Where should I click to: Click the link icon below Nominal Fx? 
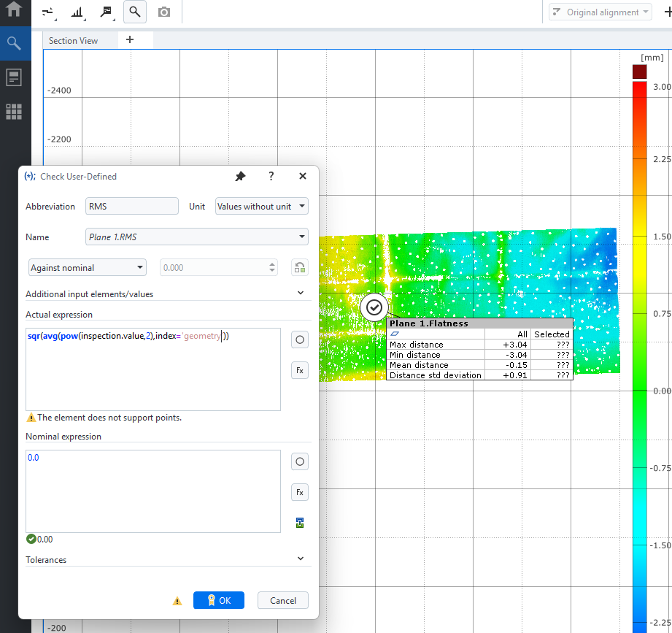click(x=300, y=523)
